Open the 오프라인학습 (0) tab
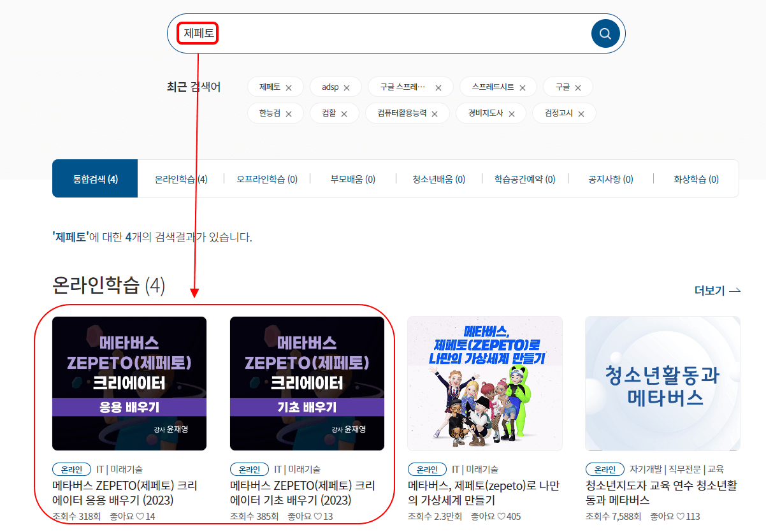The height and width of the screenshot is (532, 766). point(267,179)
